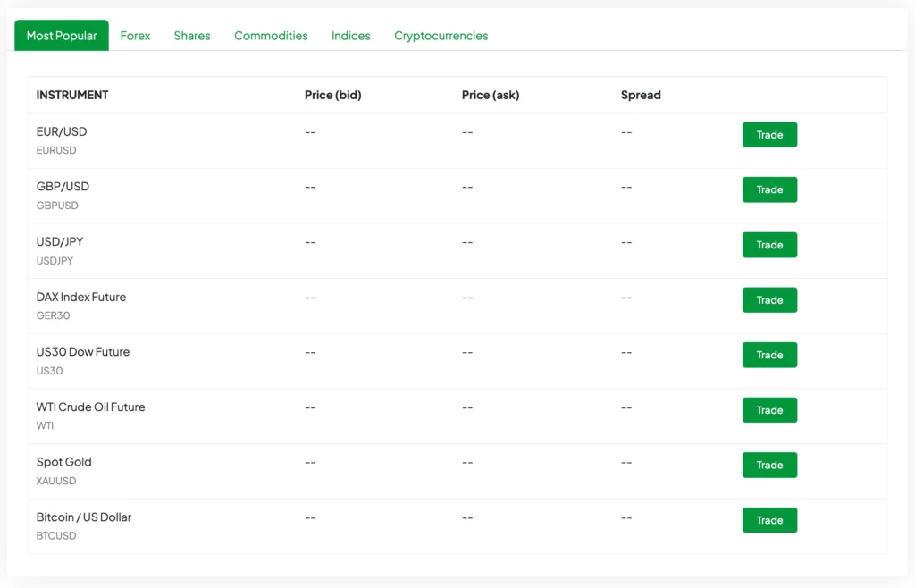Open the Cryptocurrencies tab
Screen dimensions: 915x588
441,36
